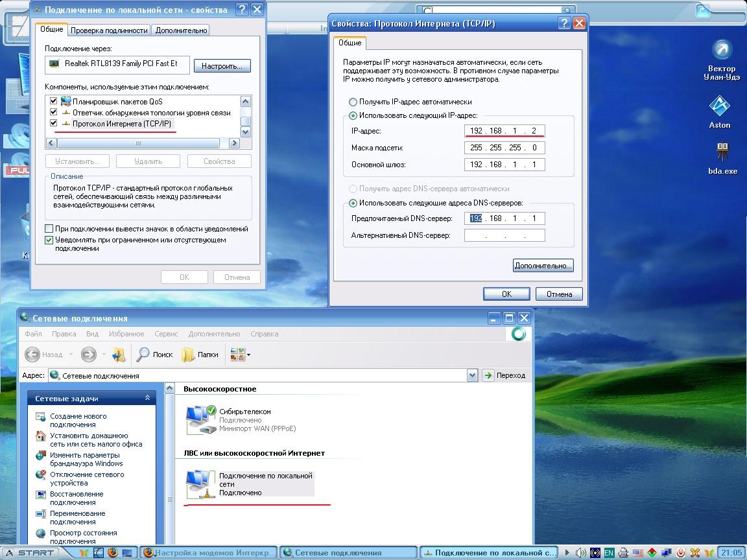The width and height of the screenshot is (747, 560).
Task: Click the Поиск search toolbar icon
Action: 154,355
